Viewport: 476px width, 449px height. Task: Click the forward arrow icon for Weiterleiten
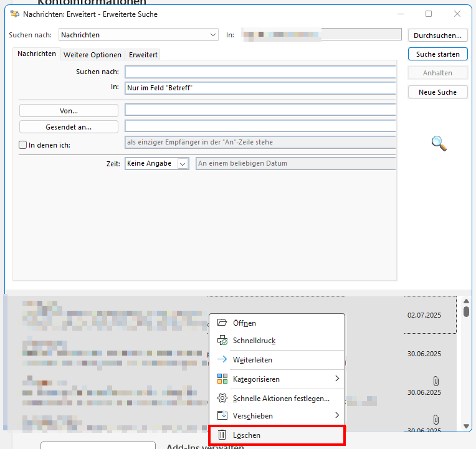(x=222, y=359)
